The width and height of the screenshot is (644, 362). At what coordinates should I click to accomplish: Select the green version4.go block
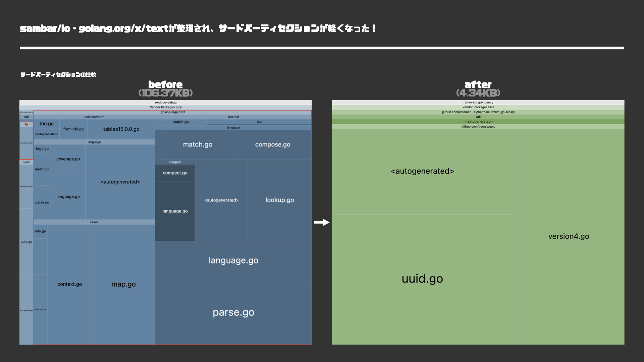tap(569, 236)
